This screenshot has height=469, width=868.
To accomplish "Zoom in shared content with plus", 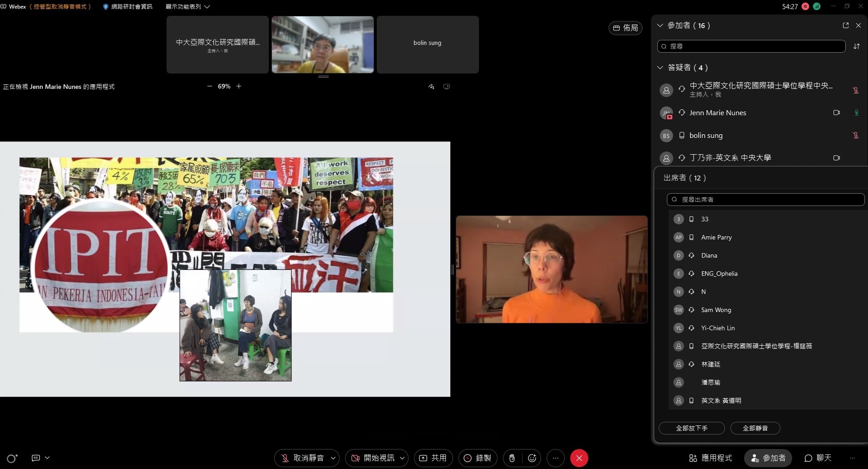I will (x=239, y=86).
